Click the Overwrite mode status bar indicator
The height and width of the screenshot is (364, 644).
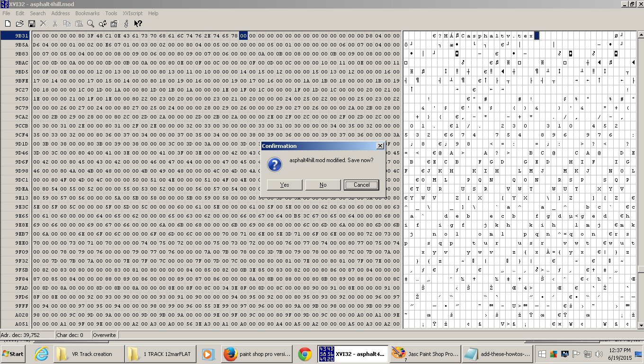point(105,335)
